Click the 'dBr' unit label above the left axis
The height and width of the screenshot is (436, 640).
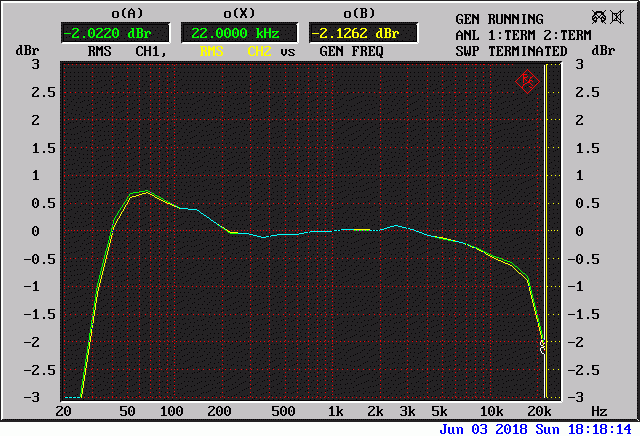click(27, 51)
